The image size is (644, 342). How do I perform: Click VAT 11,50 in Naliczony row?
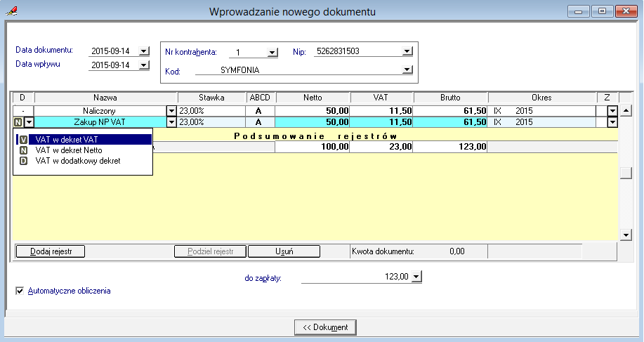point(381,111)
